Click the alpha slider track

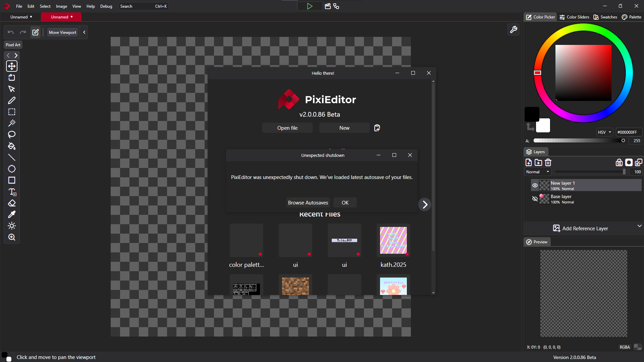tap(579, 141)
